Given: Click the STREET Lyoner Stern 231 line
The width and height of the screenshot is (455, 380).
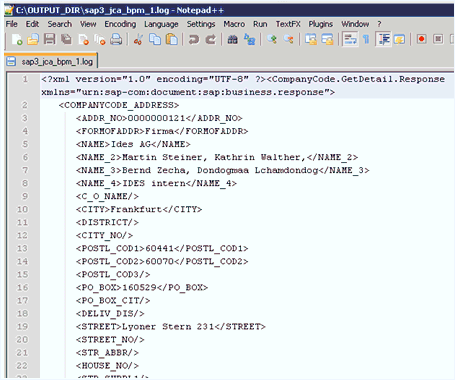Looking at the screenshot, I should coord(171,327).
